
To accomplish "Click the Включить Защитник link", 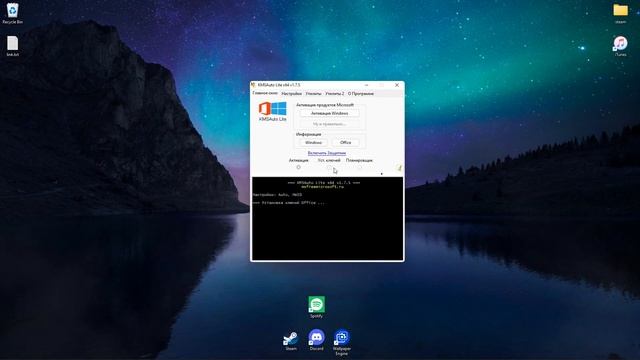I will 327,153.
